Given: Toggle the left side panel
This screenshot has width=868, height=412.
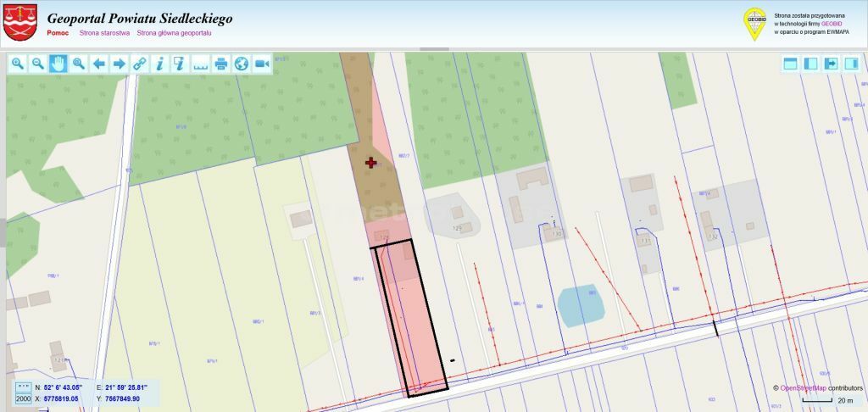Looking at the screenshot, I should tap(810, 64).
